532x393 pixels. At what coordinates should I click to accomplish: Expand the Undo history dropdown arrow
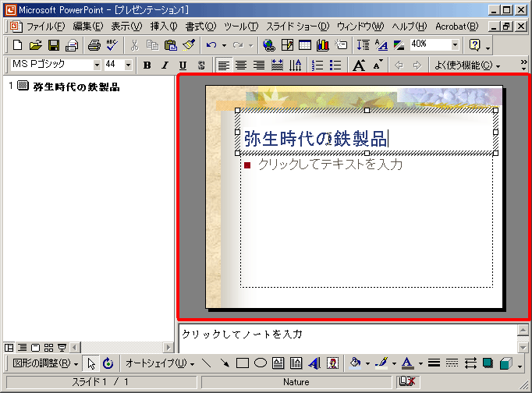pos(224,45)
